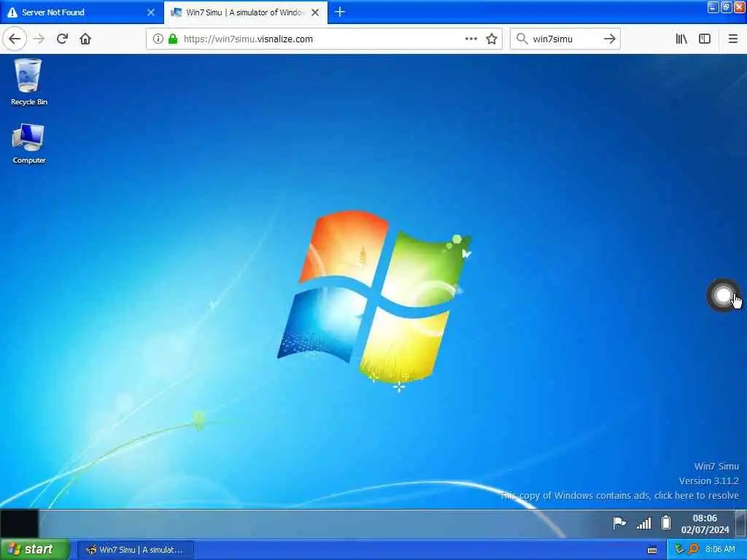Go to the browser home page
Image resolution: width=747 pixels, height=560 pixels.
[85, 39]
